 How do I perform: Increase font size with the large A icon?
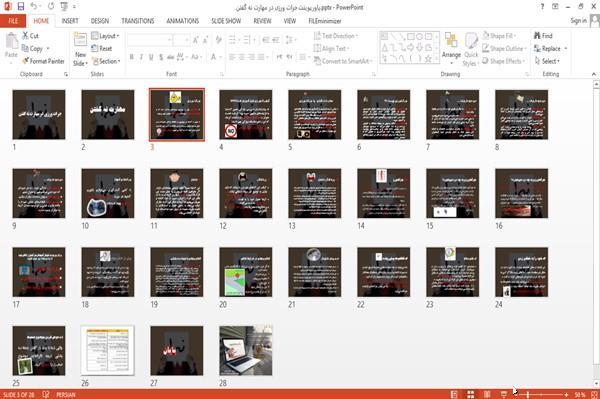point(196,40)
